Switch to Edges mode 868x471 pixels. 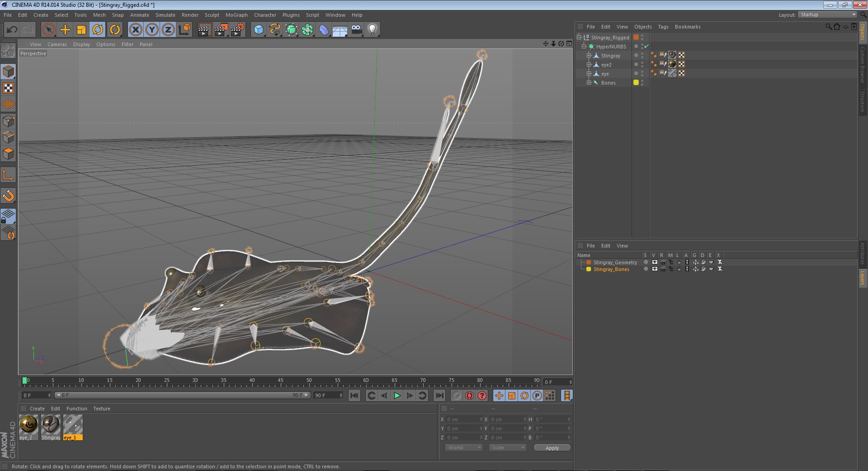point(8,138)
